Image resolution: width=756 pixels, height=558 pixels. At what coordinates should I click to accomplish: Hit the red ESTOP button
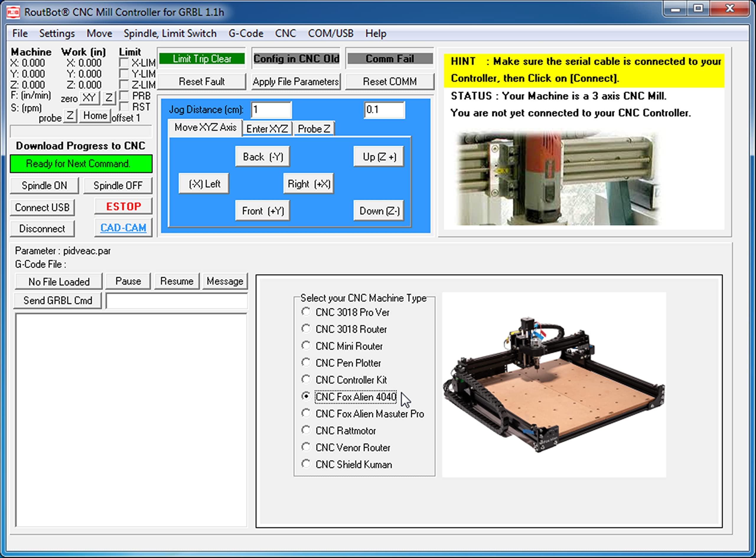point(123,206)
